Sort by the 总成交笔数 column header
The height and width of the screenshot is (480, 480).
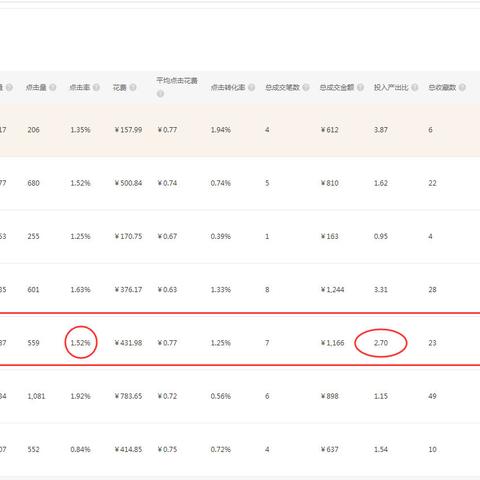point(282,87)
